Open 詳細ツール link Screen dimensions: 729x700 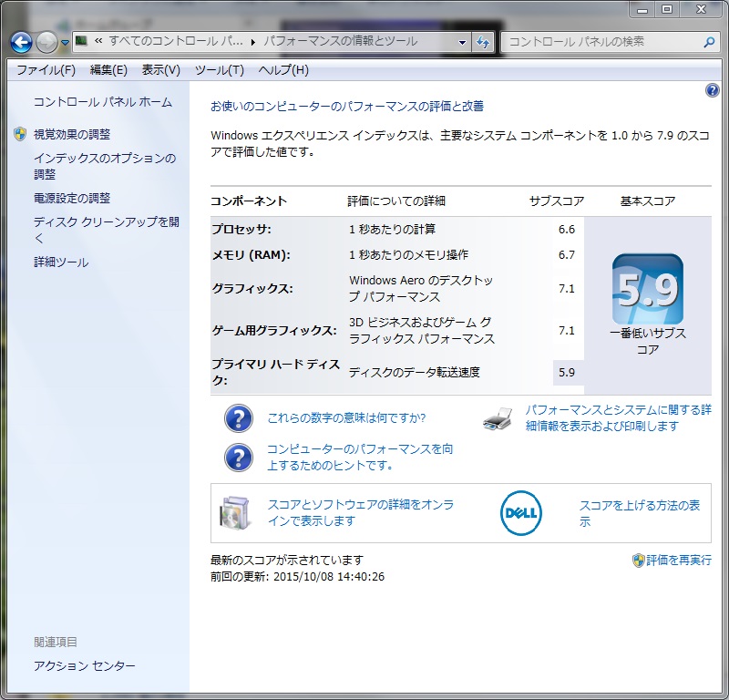[61, 262]
